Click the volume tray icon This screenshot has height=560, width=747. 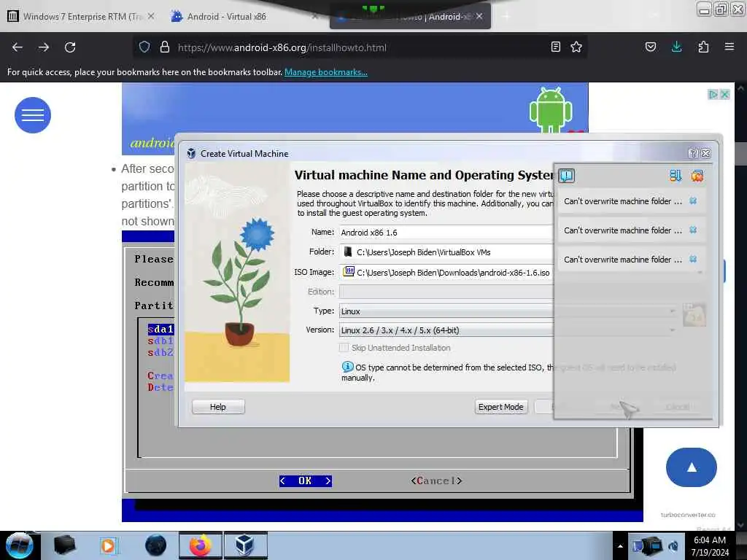[x=673, y=546]
